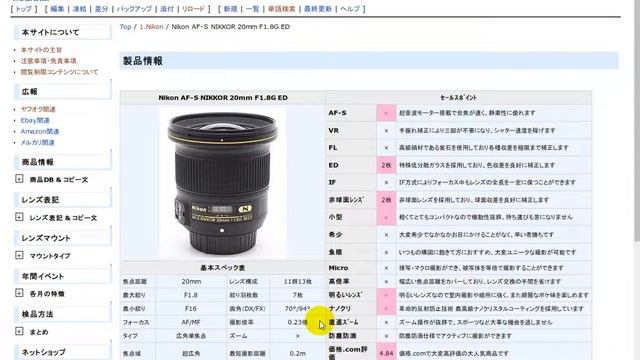The height and width of the screenshot is (360, 640).
Task: Expand the マウントタイプ plus icon
Action: (x=19, y=255)
